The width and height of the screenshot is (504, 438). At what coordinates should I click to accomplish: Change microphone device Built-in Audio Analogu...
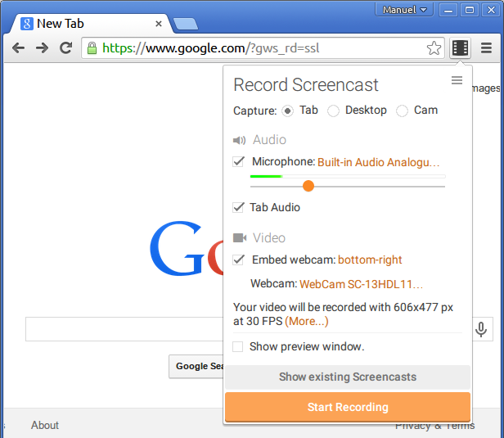pyautogui.click(x=378, y=162)
